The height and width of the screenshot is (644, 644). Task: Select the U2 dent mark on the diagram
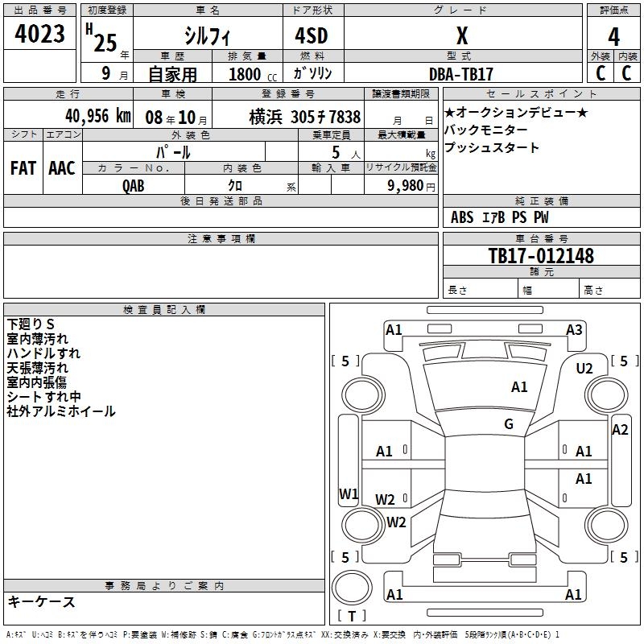pyautogui.click(x=584, y=369)
